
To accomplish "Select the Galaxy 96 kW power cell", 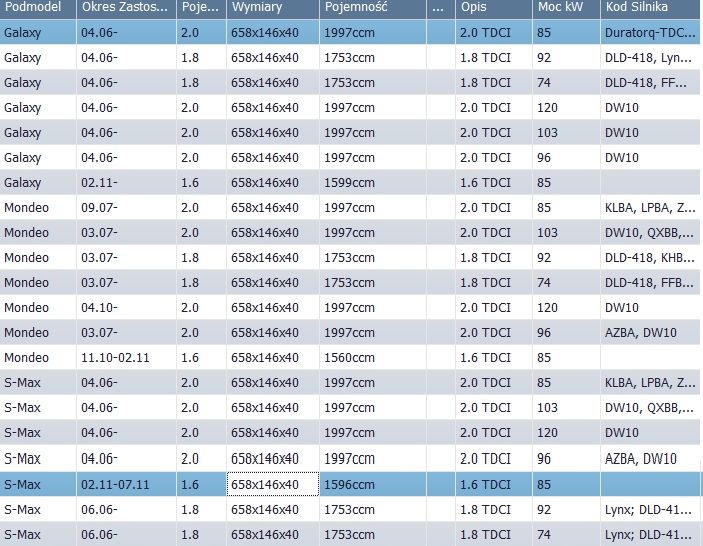I will (566, 158).
